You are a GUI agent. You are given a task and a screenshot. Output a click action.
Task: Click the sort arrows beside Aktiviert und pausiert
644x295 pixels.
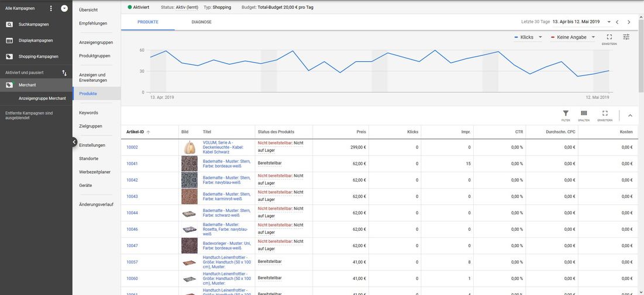(64, 72)
